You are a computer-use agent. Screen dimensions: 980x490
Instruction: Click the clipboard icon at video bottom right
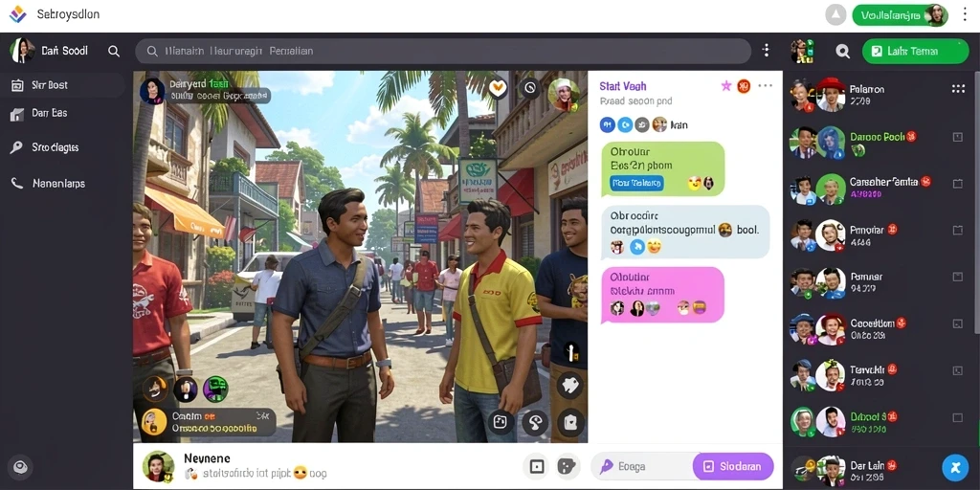(x=570, y=422)
